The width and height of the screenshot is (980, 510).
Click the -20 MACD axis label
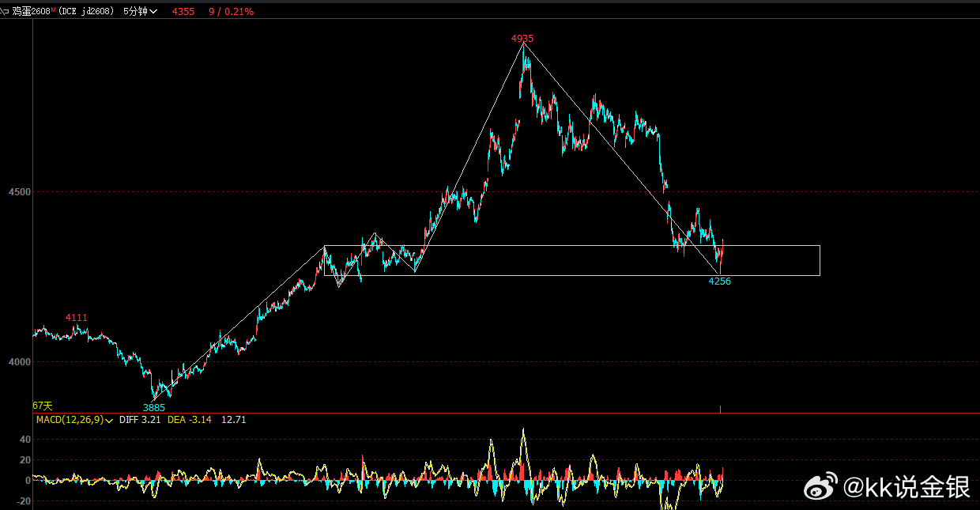click(x=24, y=501)
